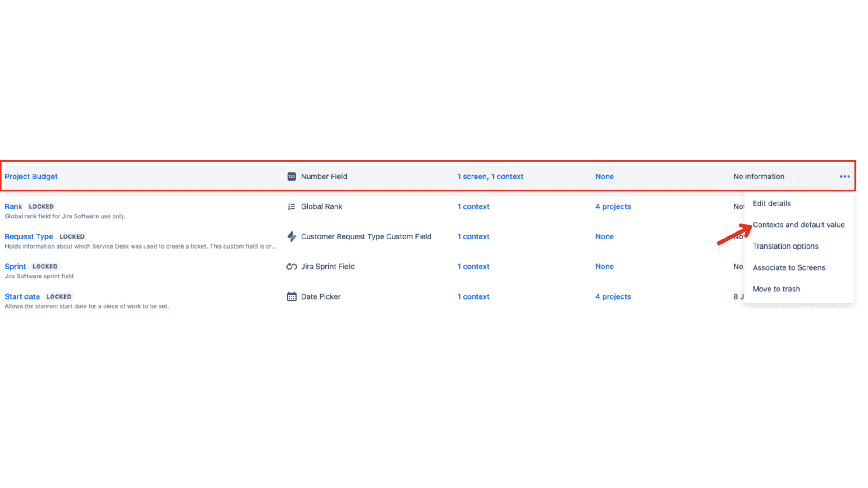The image size is (868, 488).
Task: Click the Date Picker calendar icon
Action: 292,296
